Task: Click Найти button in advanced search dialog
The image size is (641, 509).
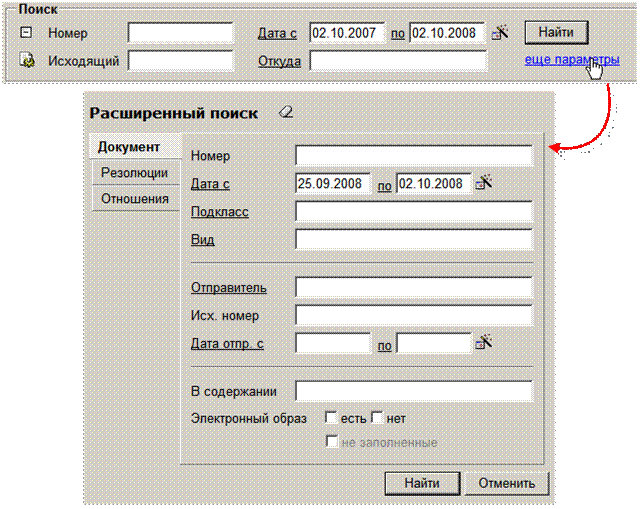Action: point(422,483)
